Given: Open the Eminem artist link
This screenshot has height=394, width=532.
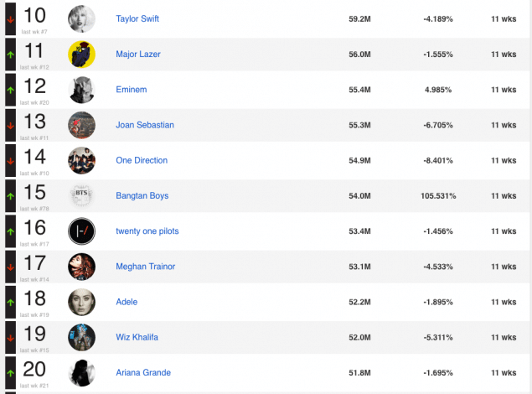Looking at the screenshot, I should pyautogui.click(x=130, y=90).
